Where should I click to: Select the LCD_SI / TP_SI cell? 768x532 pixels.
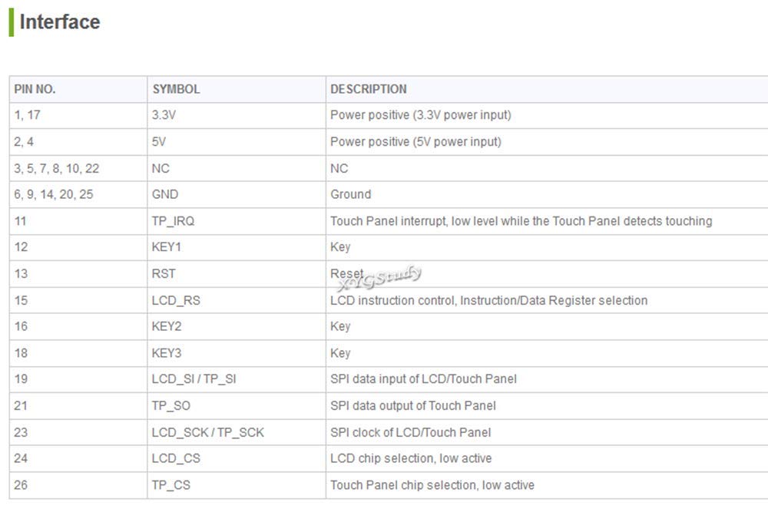237,379
